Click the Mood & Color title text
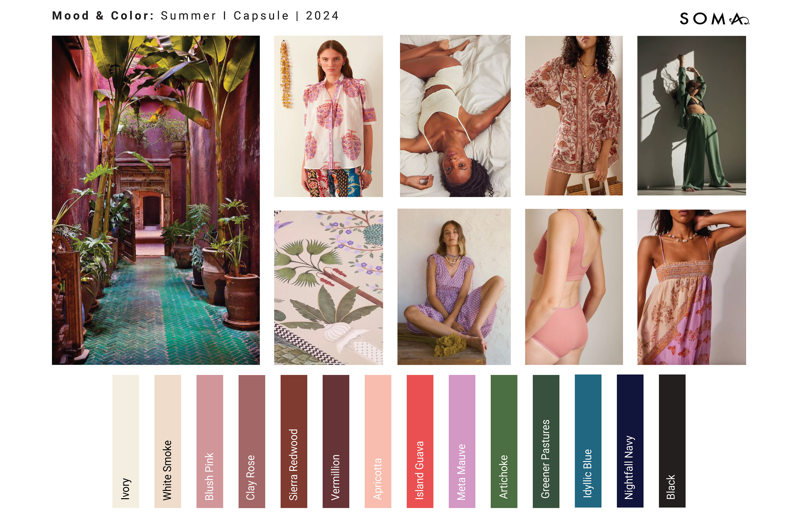Viewport: 798px width, 532px height. pyautogui.click(x=103, y=16)
